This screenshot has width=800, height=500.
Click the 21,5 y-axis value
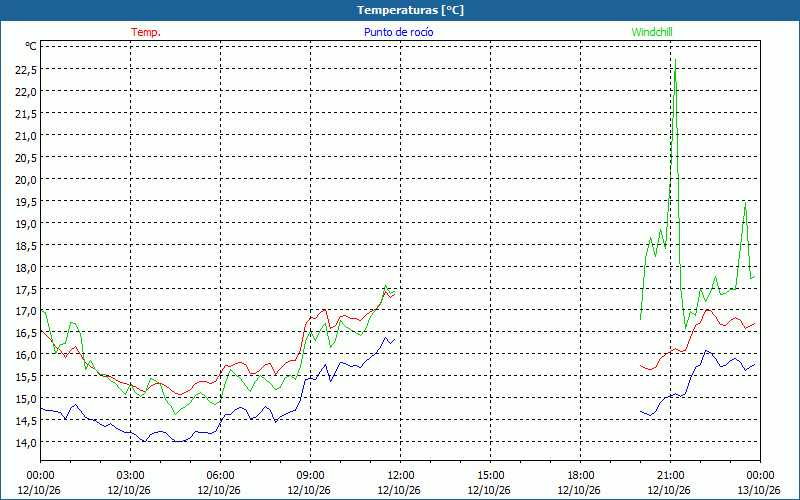26,113
